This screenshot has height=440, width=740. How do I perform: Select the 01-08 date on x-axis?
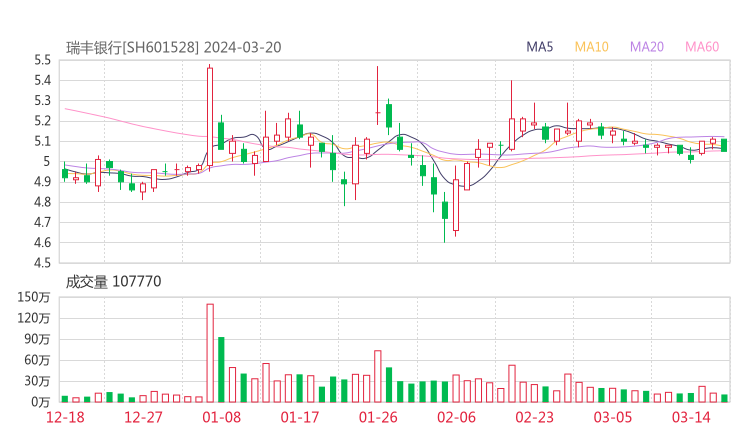pyautogui.click(x=222, y=416)
